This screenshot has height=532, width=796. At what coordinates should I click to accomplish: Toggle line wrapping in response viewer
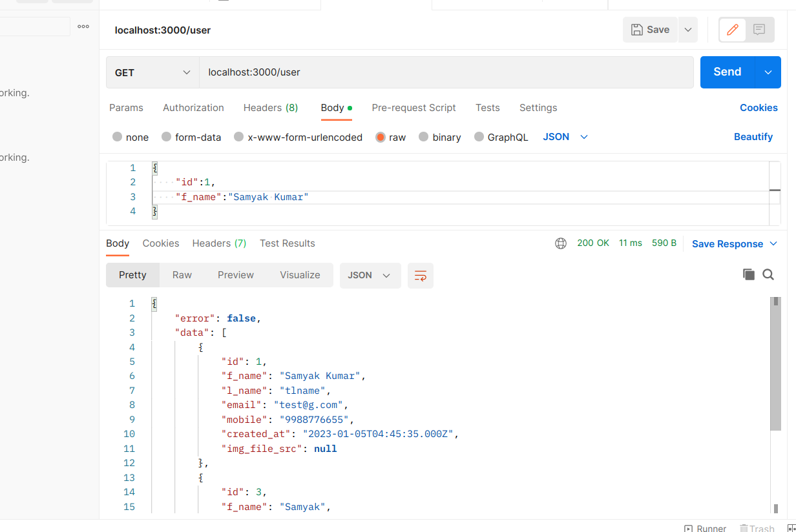tap(420, 275)
